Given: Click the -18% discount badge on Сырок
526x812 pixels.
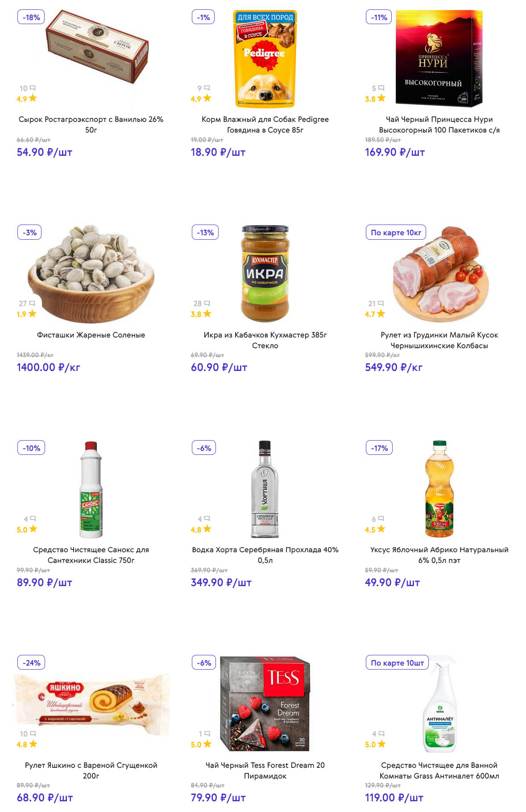Looking at the screenshot, I should [x=31, y=17].
